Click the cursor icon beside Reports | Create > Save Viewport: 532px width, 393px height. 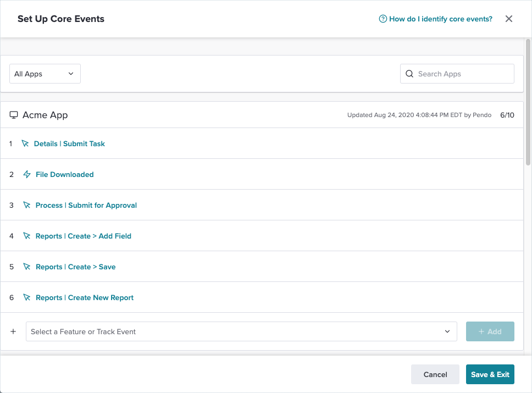pos(26,267)
